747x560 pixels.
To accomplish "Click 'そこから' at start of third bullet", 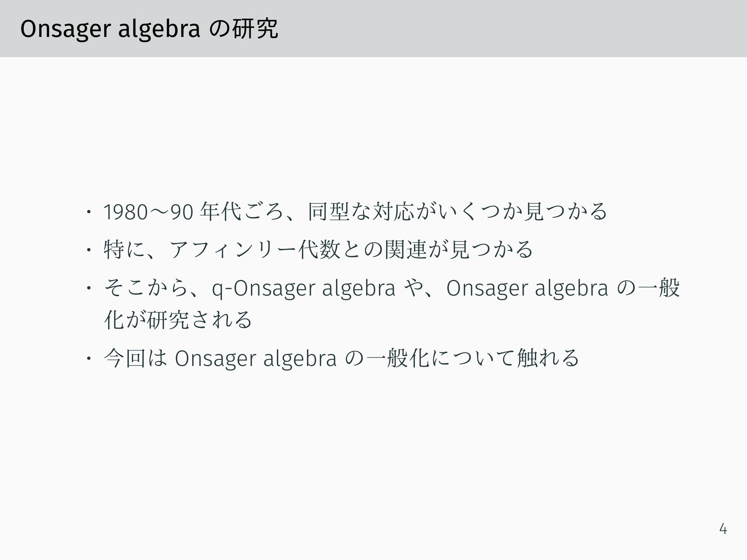I will [x=146, y=288].
